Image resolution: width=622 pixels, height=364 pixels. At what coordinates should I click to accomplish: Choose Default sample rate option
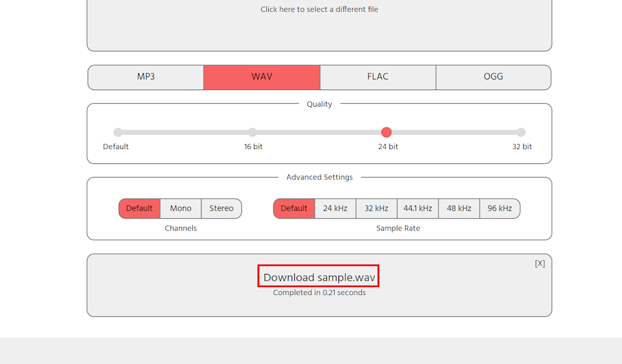(294, 208)
